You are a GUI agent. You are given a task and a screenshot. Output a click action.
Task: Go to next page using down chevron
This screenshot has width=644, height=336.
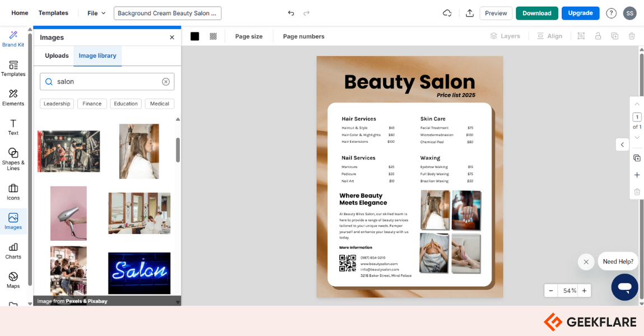tap(637, 137)
